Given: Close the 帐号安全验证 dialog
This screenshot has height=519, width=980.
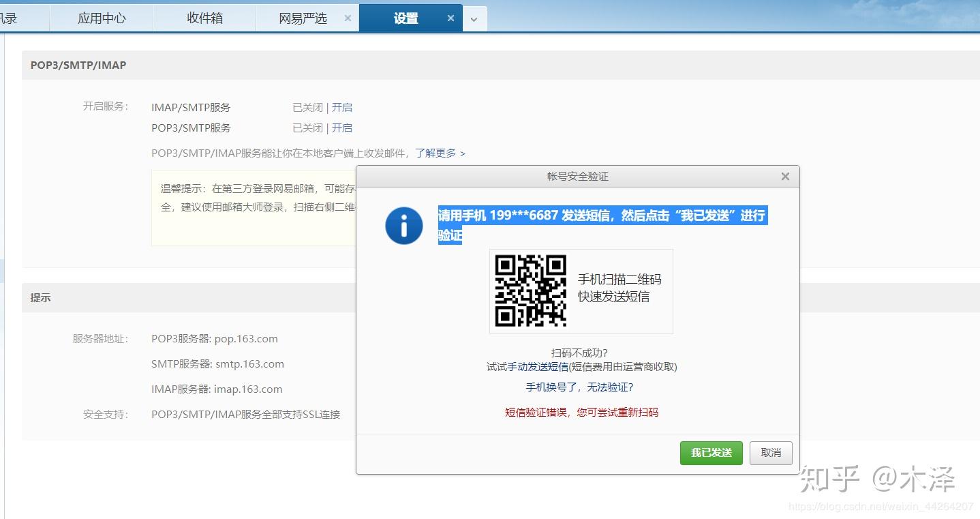Looking at the screenshot, I should click(x=785, y=176).
